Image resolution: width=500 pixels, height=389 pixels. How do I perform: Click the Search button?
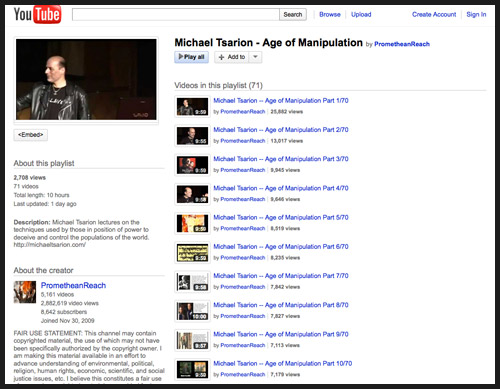pyautogui.click(x=293, y=14)
